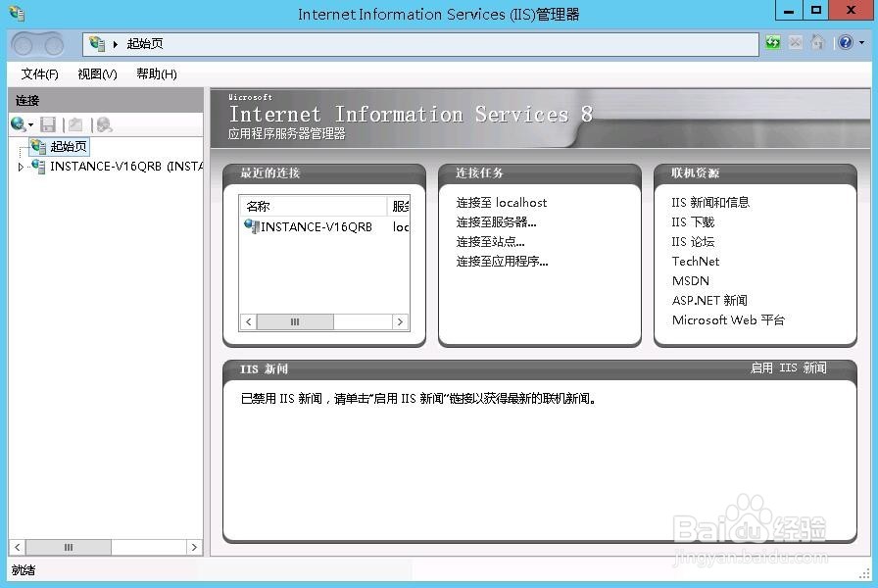Open IIS 下载 link
The image size is (878, 588).
[x=693, y=222]
